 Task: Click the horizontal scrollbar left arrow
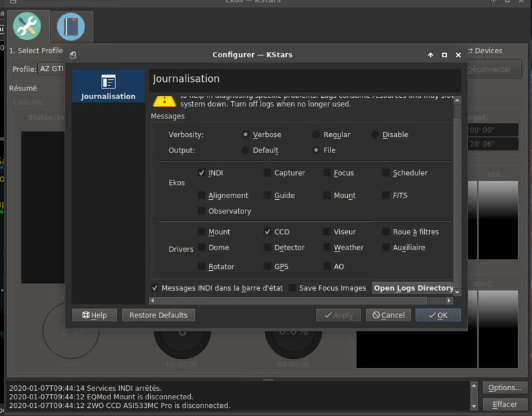click(152, 300)
